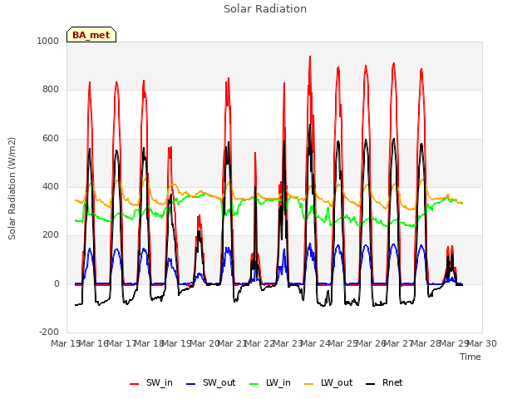
Task: Click the Mar 22 x-axis label
Action: pyautogui.click(x=260, y=343)
